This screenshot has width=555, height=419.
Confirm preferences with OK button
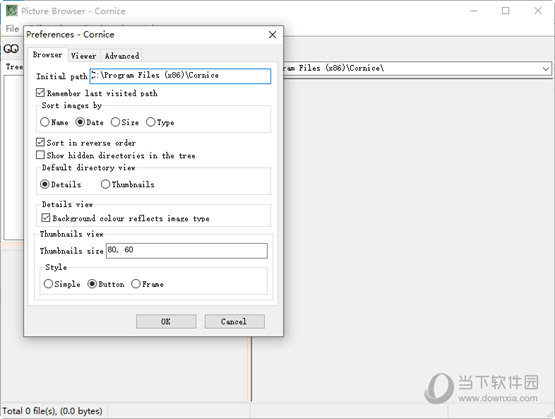(x=166, y=321)
